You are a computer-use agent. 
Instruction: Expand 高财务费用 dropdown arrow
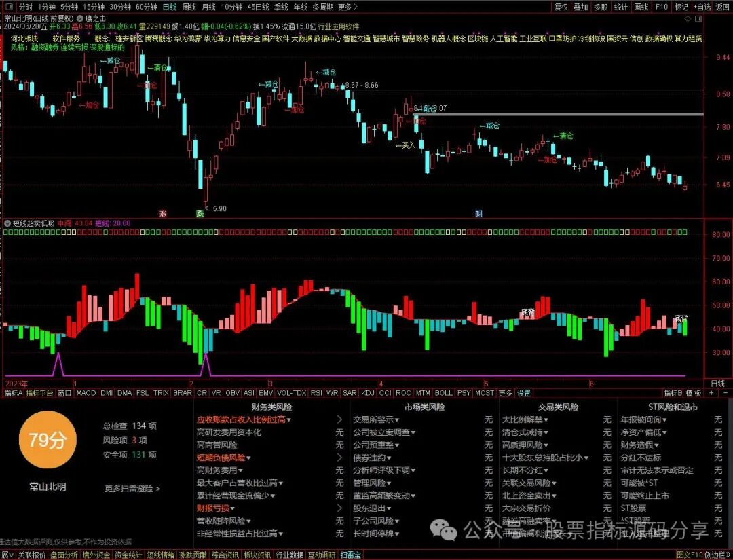click(x=241, y=470)
